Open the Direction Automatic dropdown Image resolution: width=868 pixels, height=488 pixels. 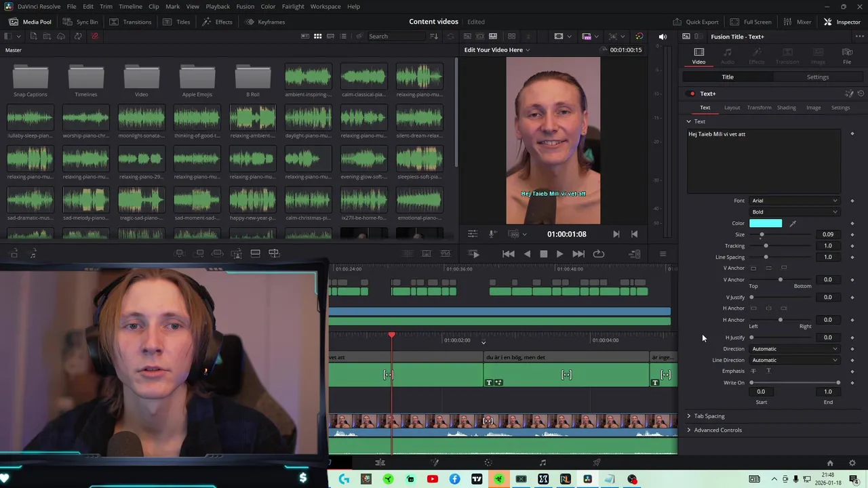pos(794,348)
